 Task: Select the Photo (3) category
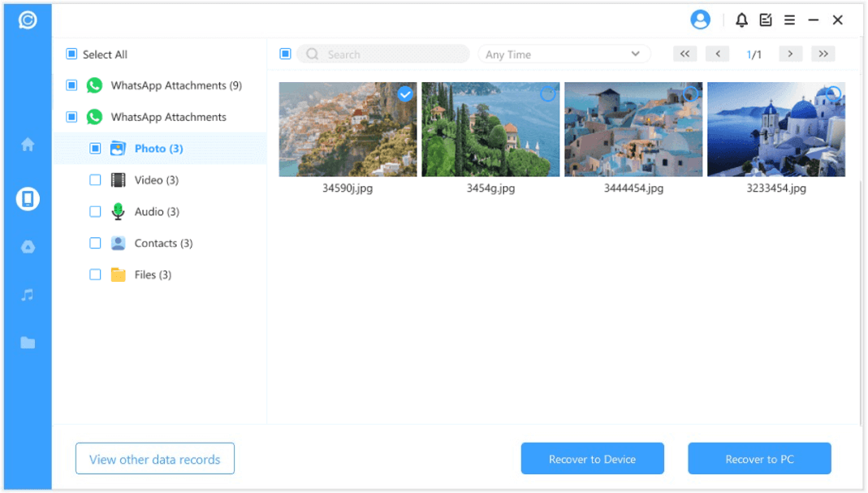(x=158, y=149)
